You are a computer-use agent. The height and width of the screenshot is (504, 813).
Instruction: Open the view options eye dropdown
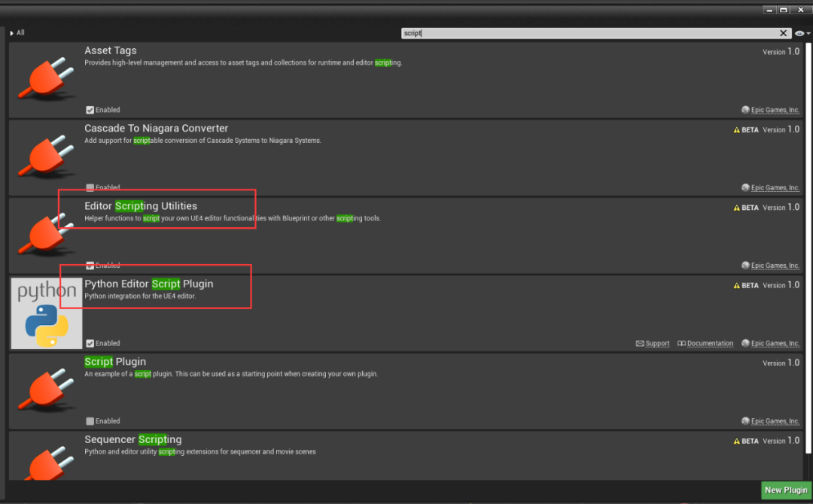pos(802,33)
